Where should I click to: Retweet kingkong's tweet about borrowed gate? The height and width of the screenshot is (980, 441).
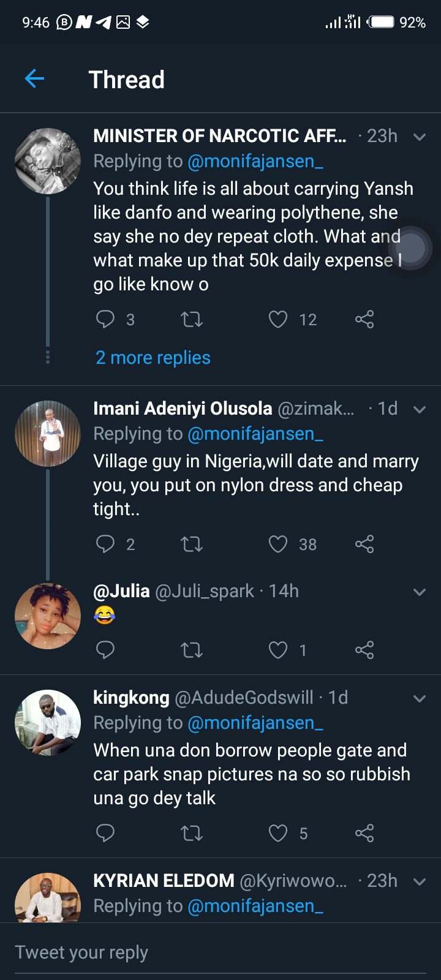[x=192, y=833]
